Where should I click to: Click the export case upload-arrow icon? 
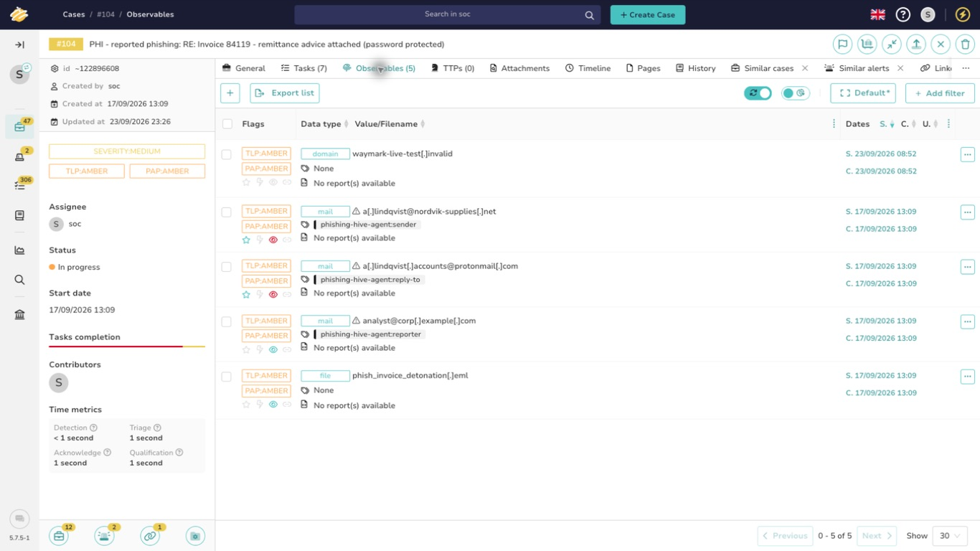(x=916, y=44)
